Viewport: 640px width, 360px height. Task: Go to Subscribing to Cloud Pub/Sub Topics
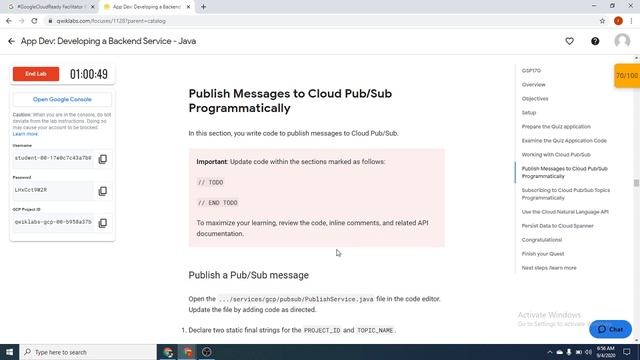click(x=566, y=194)
